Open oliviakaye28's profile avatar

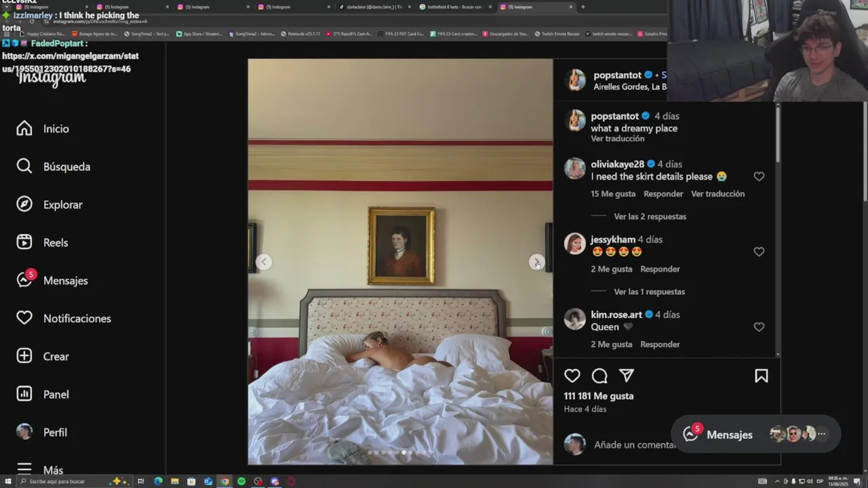(574, 169)
